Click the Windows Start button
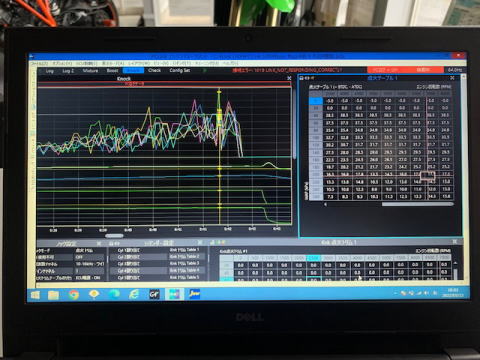480x360 pixels. [35, 295]
